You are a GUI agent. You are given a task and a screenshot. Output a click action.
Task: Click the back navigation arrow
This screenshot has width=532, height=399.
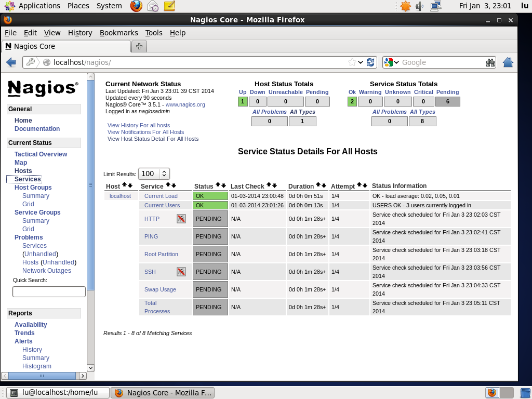pos(11,62)
